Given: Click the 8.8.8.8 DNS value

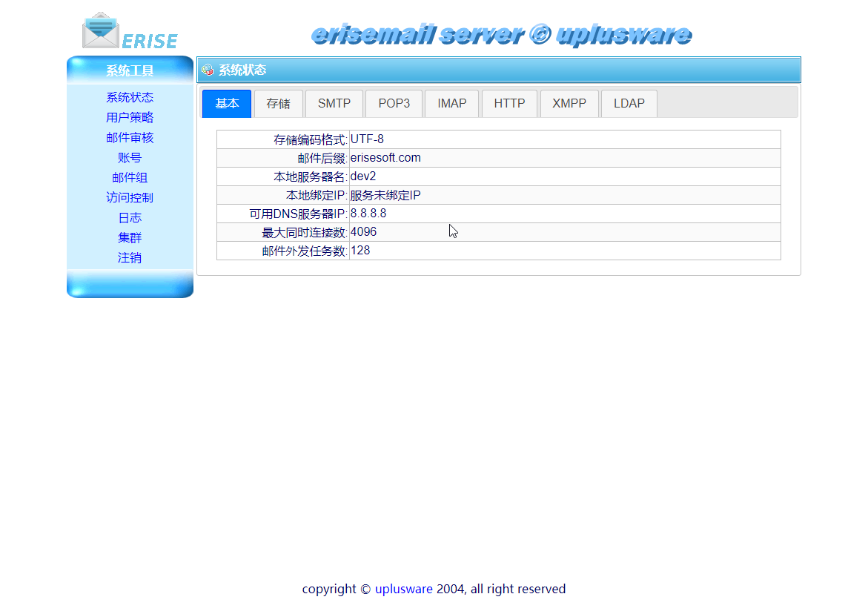Looking at the screenshot, I should [x=368, y=214].
